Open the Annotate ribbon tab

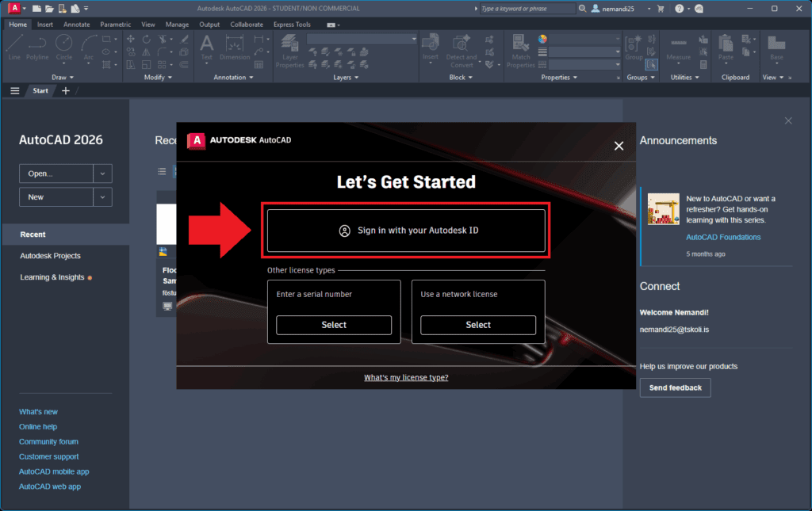pyautogui.click(x=76, y=25)
